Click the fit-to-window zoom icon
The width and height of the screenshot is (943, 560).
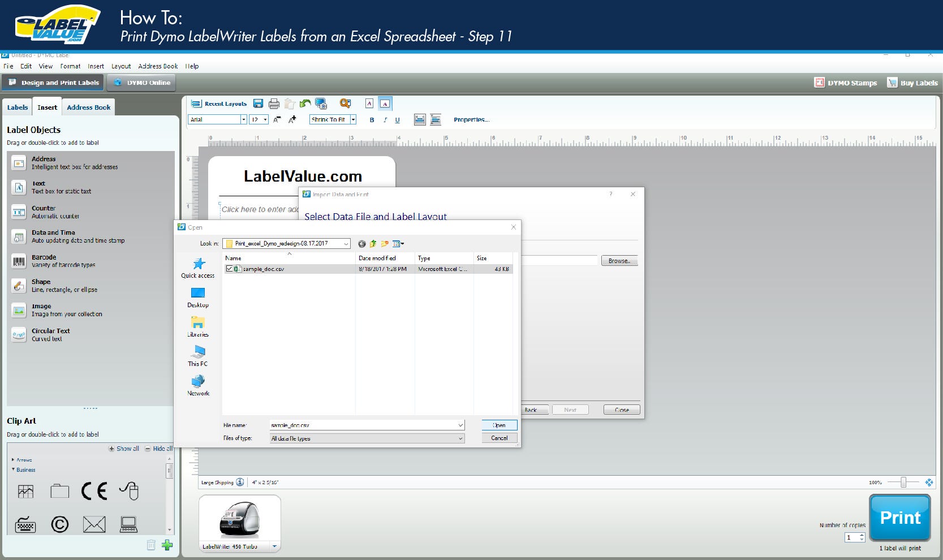(x=929, y=482)
